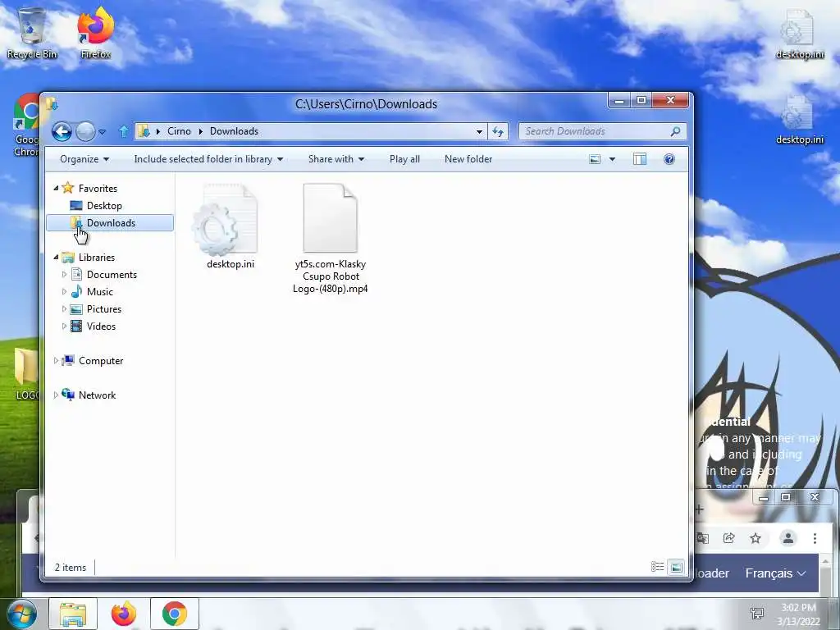Click the Downloads breadcrumb segment
The height and width of the screenshot is (630, 840).
pos(234,131)
